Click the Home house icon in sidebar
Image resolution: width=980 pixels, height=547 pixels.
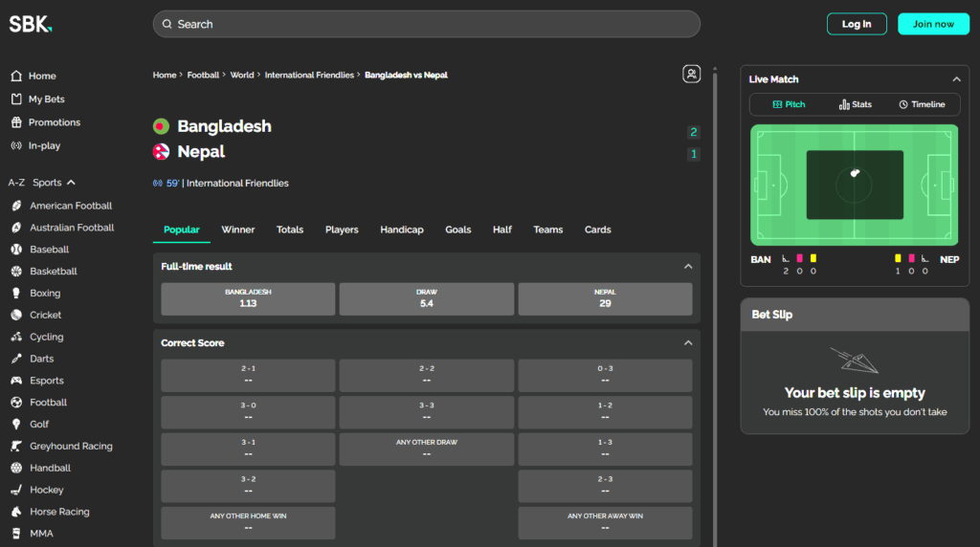(16, 77)
